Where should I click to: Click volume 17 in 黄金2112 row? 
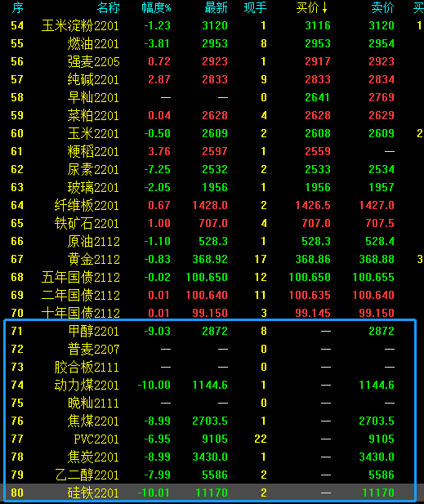[261, 259]
